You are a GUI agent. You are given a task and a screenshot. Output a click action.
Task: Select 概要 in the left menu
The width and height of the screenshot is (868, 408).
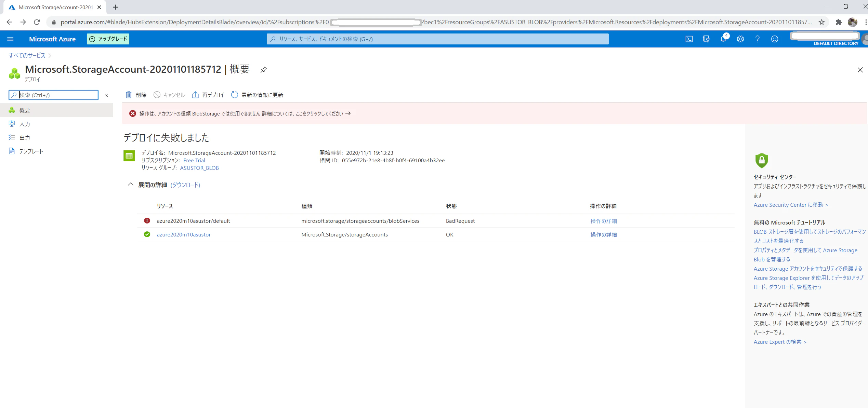click(56, 110)
